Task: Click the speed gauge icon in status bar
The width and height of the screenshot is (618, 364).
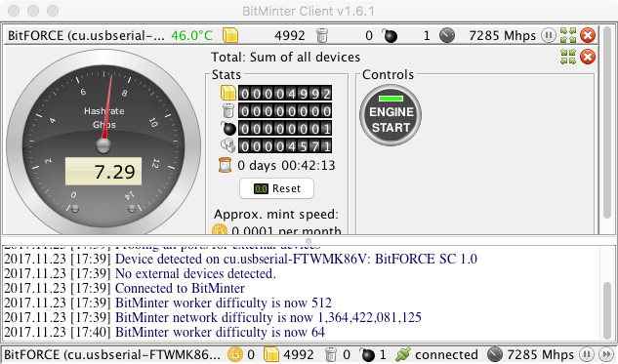Action: click(495, 354)
